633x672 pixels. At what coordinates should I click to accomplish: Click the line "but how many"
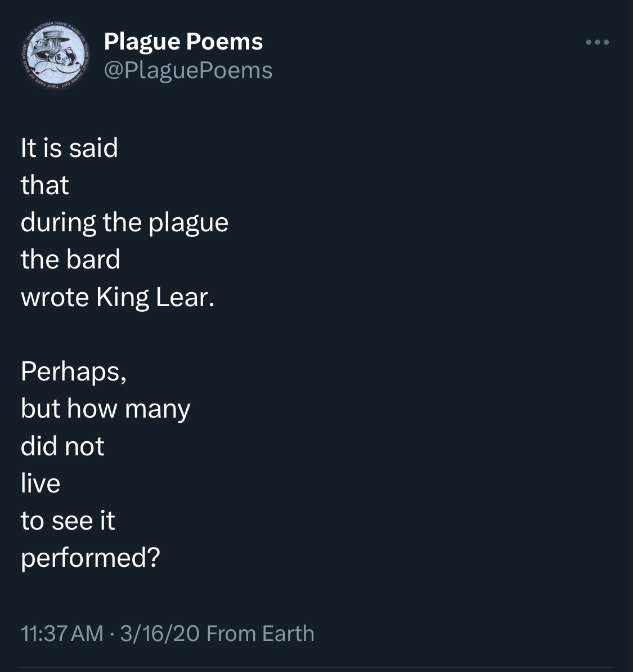click(x=105, y=409)
